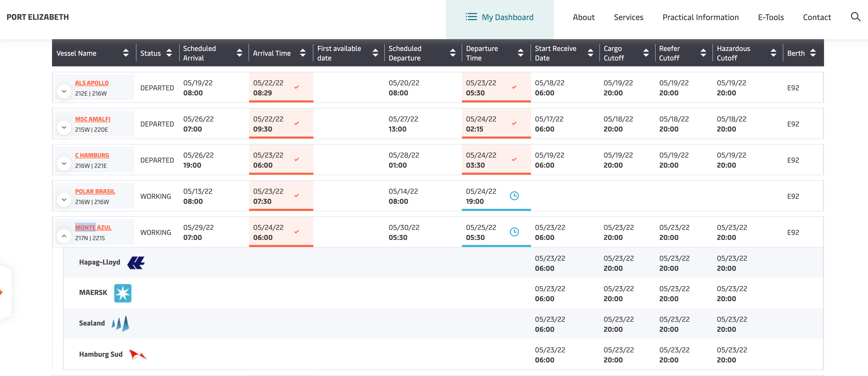Click MONTE AZUL scheduled arrival 05/29/22 07:00

[x=199, y=233]
